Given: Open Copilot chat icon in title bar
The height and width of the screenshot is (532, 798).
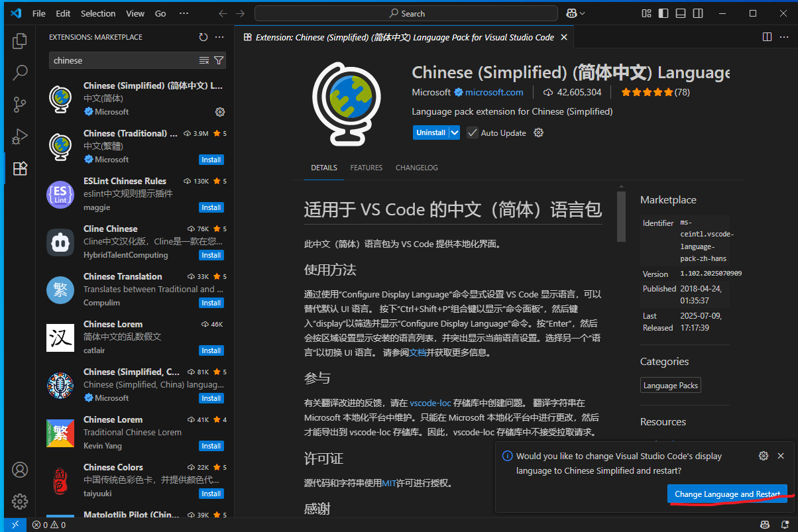Looking at the screenshot, I should pyautogui.click(x=571, y=13).
